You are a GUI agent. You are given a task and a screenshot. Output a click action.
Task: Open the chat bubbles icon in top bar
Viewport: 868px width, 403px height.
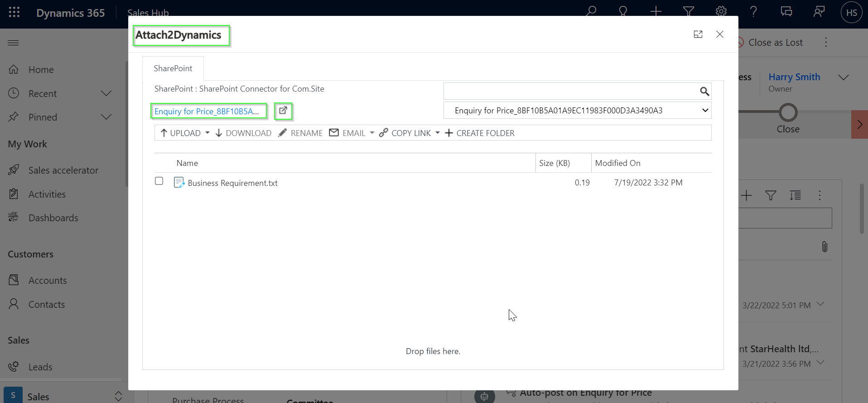(786, 11)
